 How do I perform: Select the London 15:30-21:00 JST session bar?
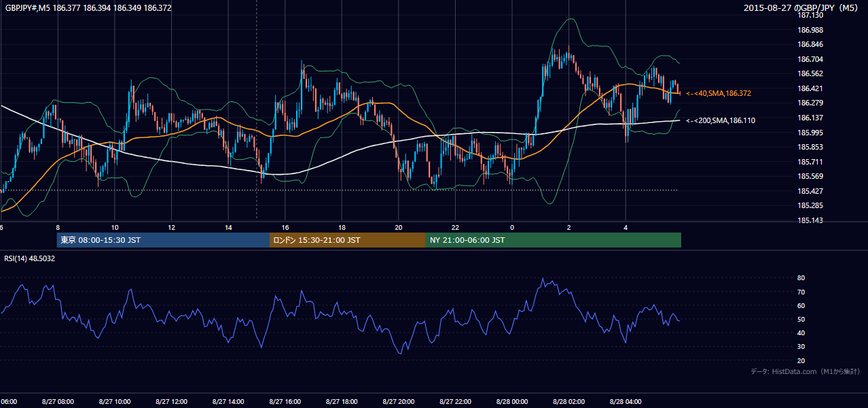coord(348,240)
